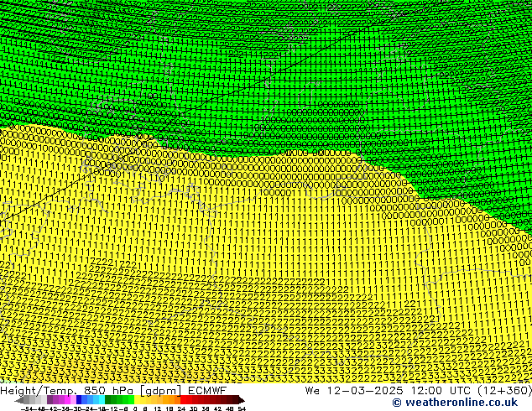532x411 pixels.
Task: Select the '(12+360)' forecast offset text
Action: (x=505, y=391)
